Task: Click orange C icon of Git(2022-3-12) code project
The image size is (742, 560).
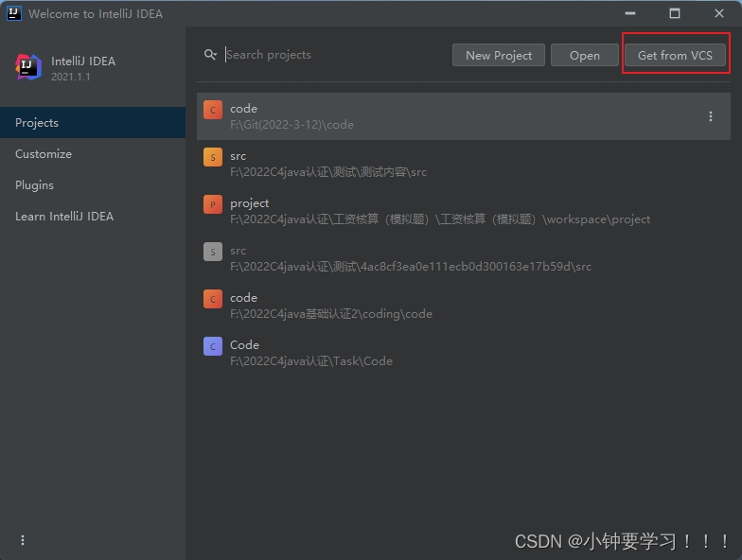Action: 213,110
